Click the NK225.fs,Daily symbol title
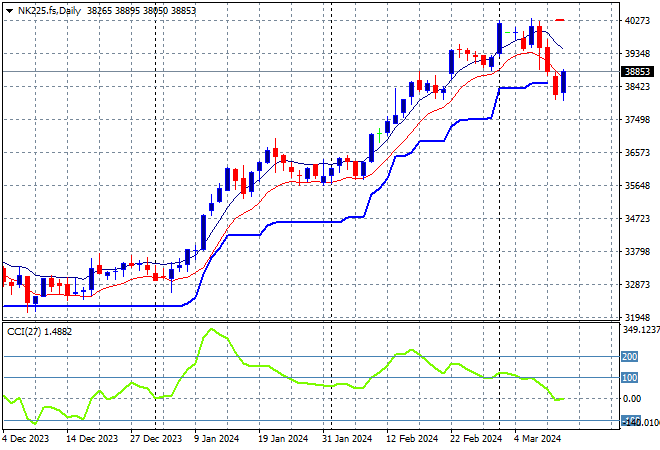660x450 pixels. [x=50, y=9]
